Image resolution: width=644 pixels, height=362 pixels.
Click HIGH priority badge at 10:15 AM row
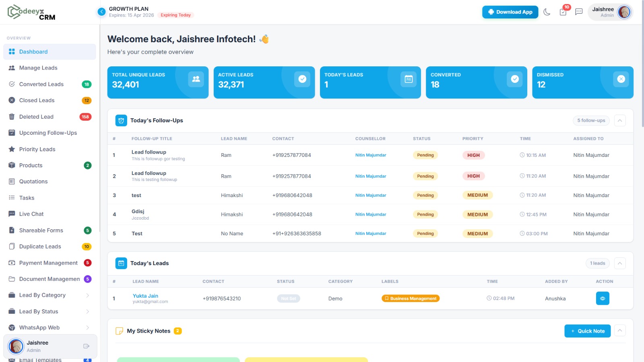click(473, 155)
